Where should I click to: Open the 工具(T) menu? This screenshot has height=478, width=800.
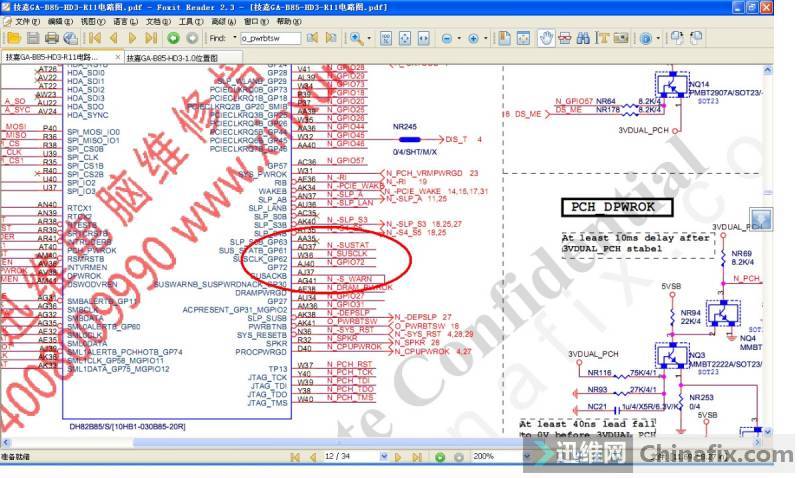pos(191,22)
